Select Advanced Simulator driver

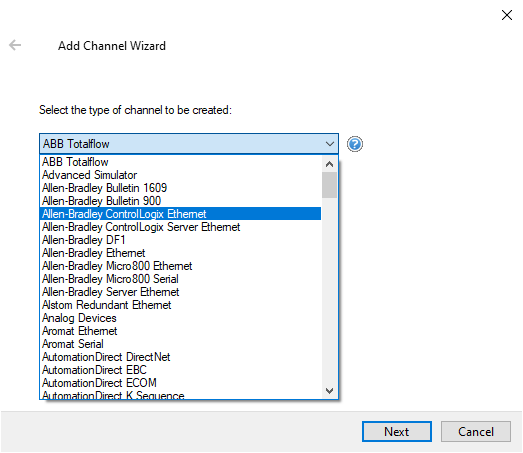click(180, 175)
